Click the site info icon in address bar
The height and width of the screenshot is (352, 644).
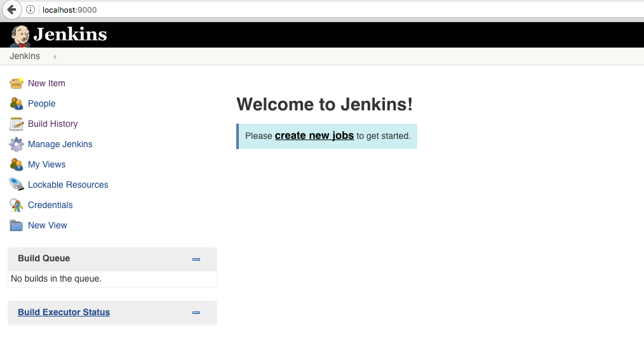[x=30, y=10]
